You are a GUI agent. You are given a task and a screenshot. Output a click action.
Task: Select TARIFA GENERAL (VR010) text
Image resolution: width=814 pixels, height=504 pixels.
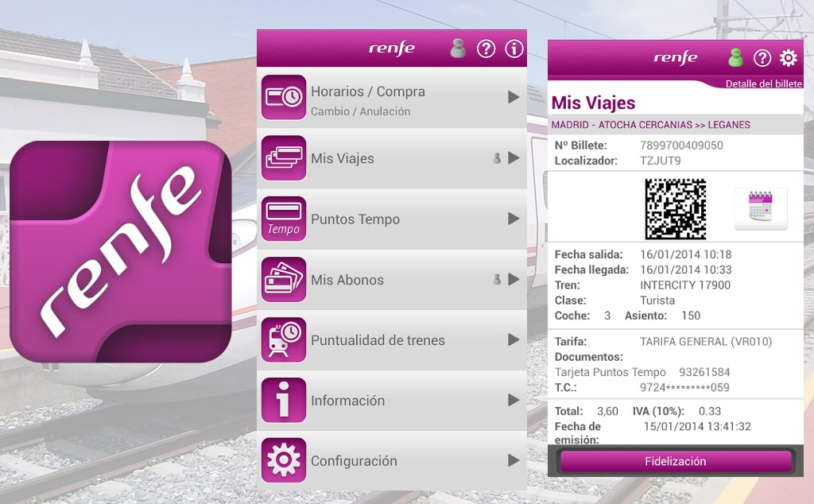(706, 342)
